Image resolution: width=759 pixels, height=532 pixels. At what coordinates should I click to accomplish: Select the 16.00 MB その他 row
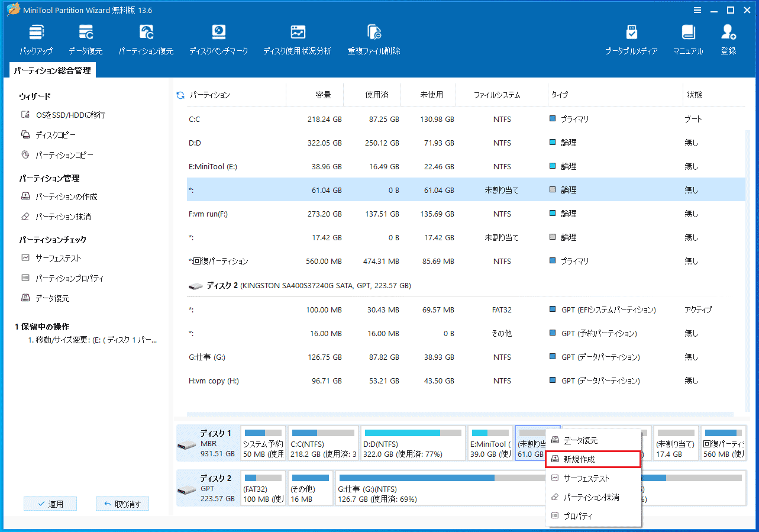point(466,333)
